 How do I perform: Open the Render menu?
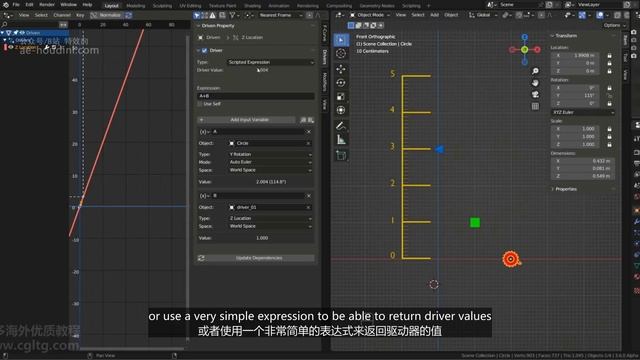47,5
